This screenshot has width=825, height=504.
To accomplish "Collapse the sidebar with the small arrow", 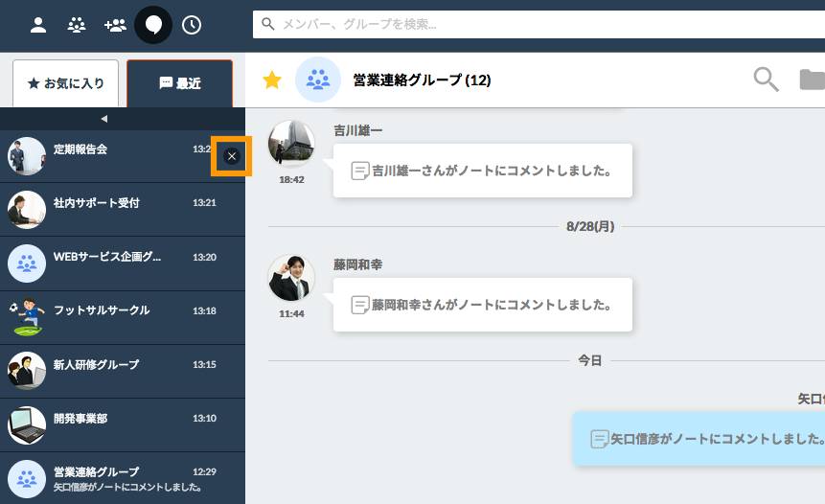I will [x=103, y=119].
